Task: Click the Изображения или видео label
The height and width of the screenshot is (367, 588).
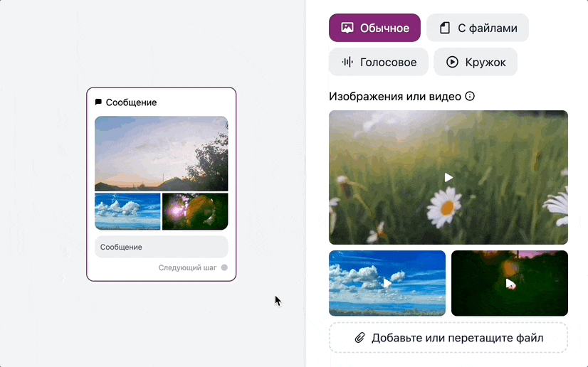Action: [x=395, y=96]
